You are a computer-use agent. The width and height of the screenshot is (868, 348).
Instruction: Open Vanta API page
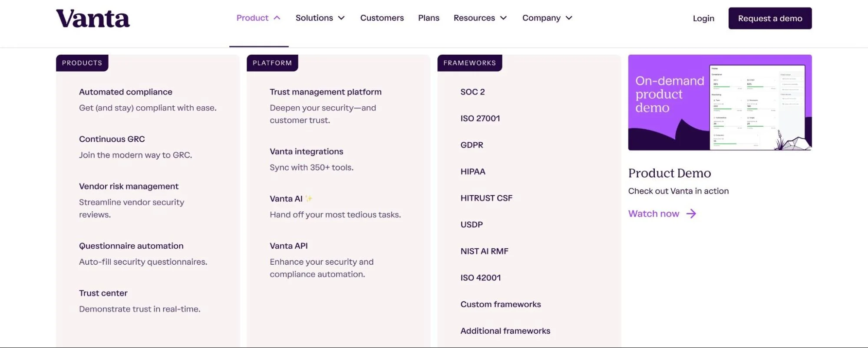point(289,246)
